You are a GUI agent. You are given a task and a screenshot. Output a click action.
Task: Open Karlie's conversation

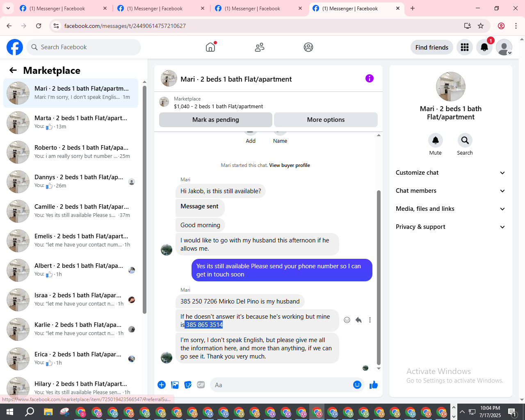(71, 329)
